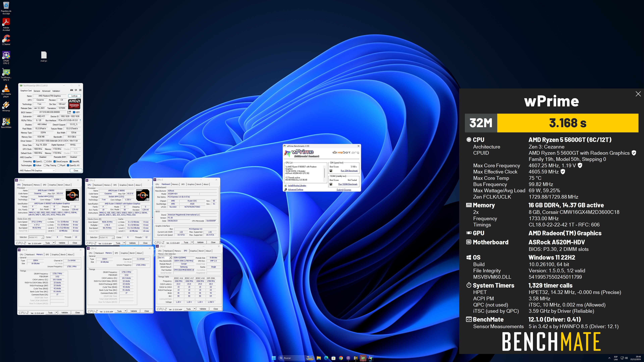Select the 'mail pc' file on desktop
Viewport: 644px width, 362px height.
coord(44,56)
